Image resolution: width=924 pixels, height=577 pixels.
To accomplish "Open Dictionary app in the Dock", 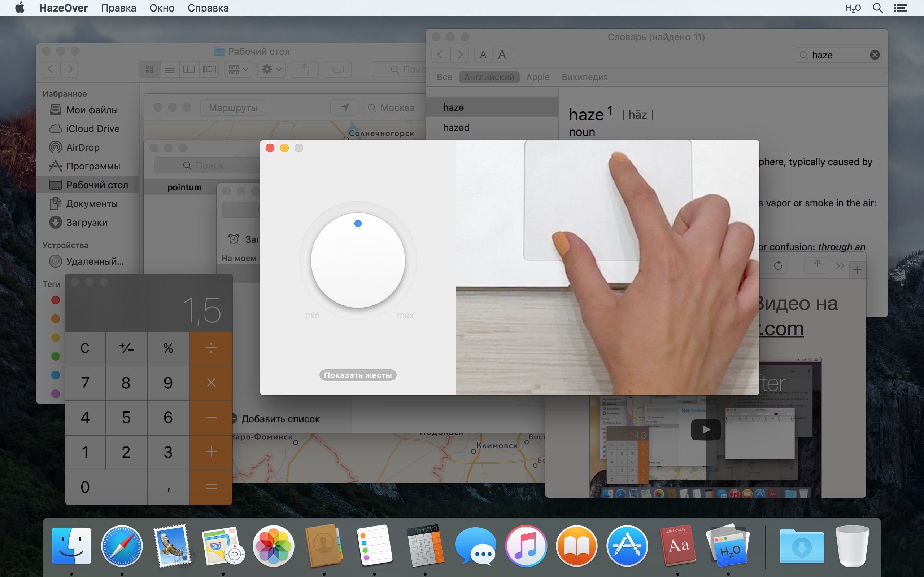I will (678, 545).
